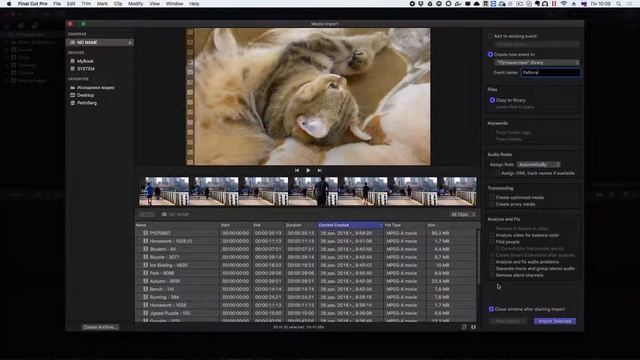Enable Separate mono and group stereo audio
The height and width of the screenshot is (360, 640).
point(492,269)
